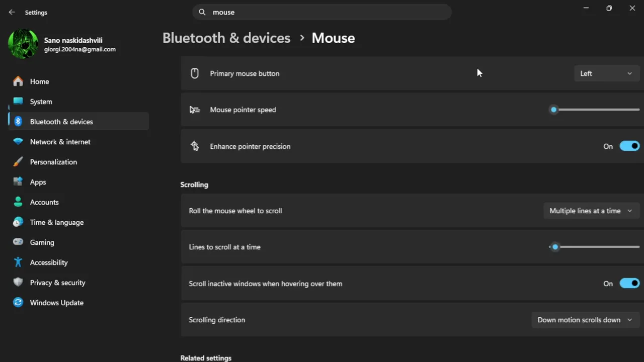Open the Scrolling direction dropdown
Viewport: 644px width, 362px height.
pyautogui.click(x=585, y=320)
